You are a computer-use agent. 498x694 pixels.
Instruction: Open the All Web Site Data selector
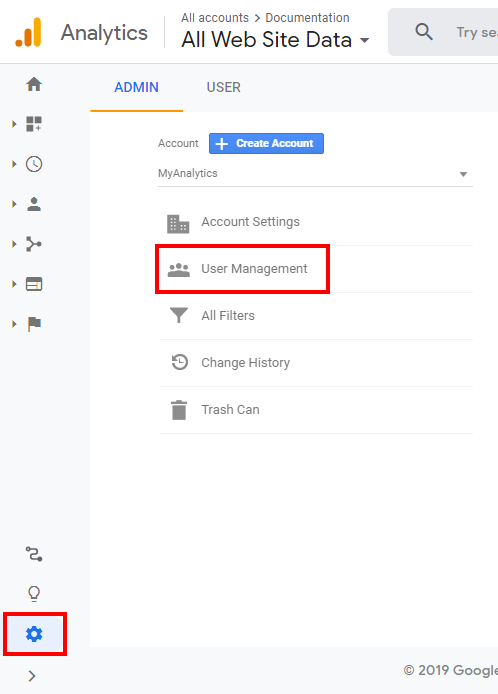point(275,39)
